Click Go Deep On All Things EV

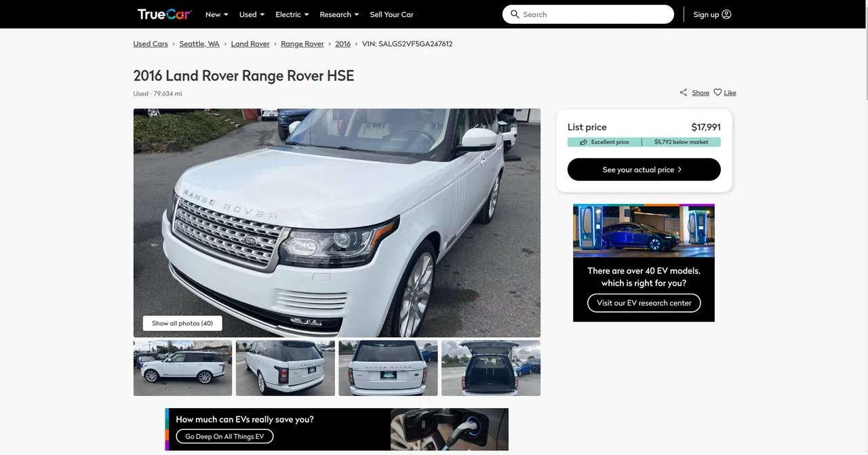tap(224, 437)
